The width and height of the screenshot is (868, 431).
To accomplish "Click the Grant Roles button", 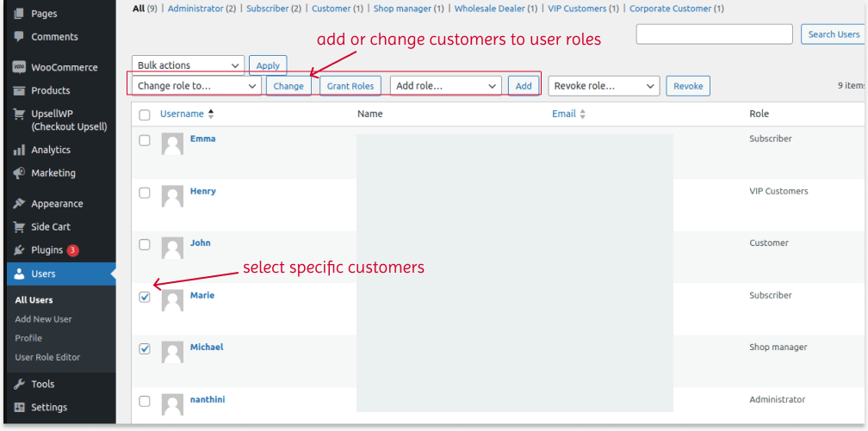I will 350,86.
